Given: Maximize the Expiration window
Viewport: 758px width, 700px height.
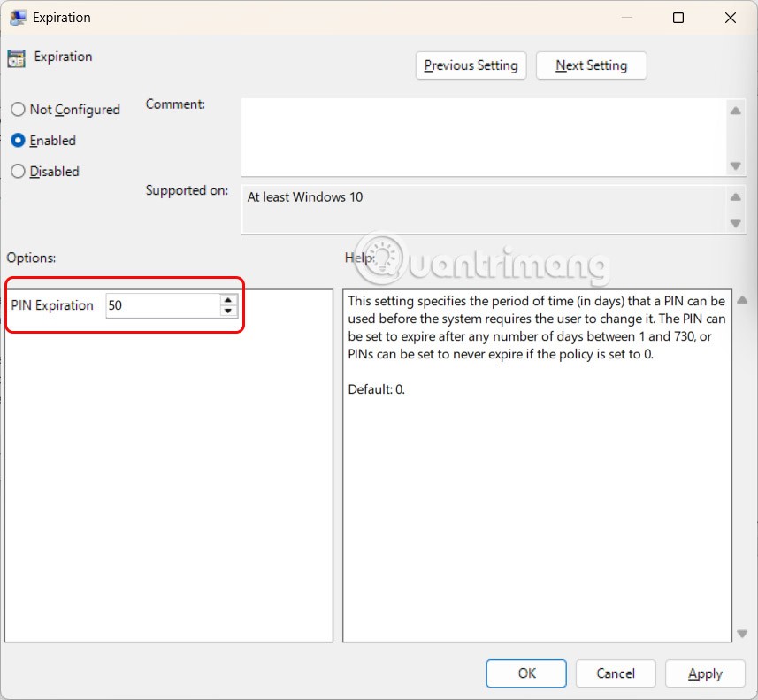Looking at the screenshot, I should click(x=678, y=18).
